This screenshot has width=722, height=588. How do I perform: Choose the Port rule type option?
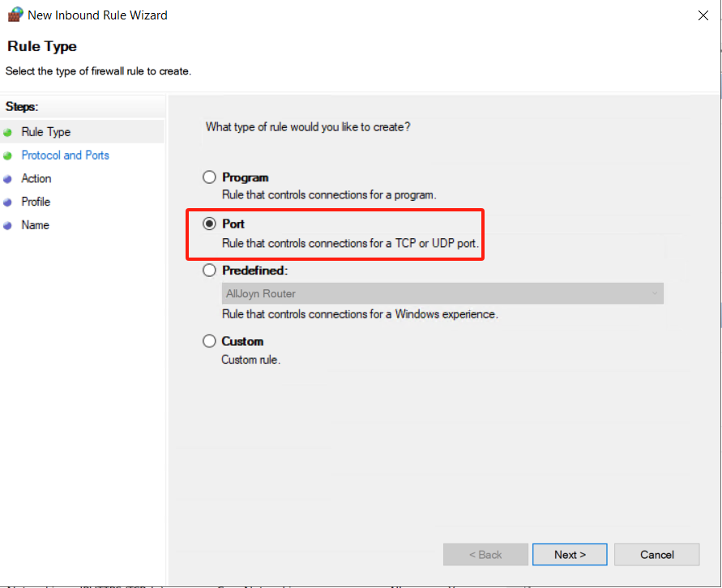(x=210, y=224)
